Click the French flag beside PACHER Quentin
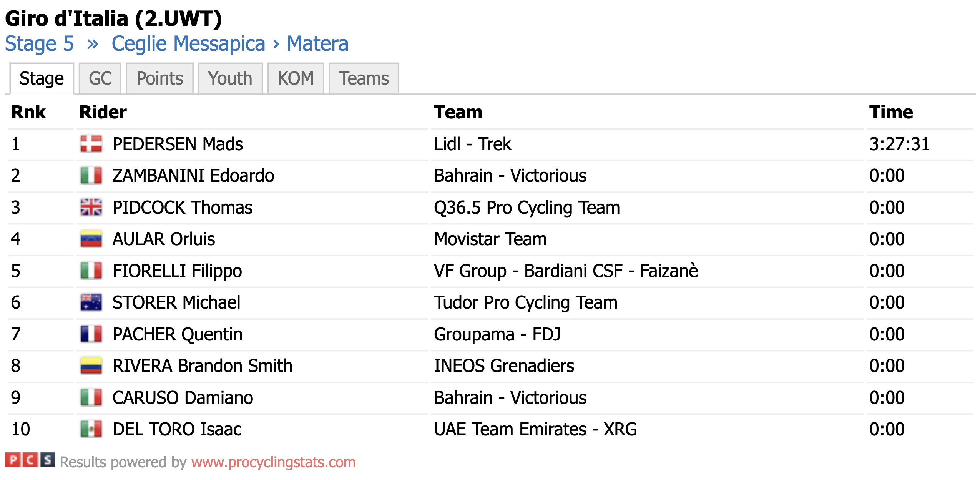980x480 pixels. point(91,334)
